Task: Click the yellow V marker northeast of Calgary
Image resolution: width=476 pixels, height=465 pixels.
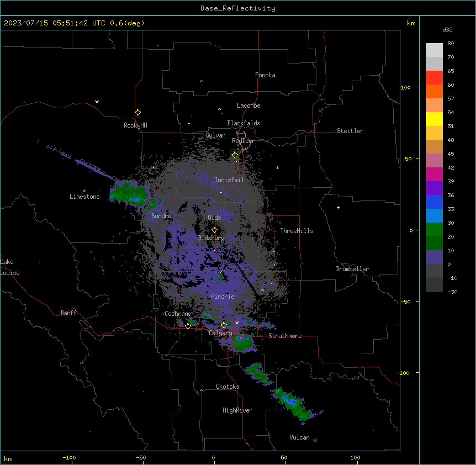Action: pyautogui.click(x=237, y=323)
